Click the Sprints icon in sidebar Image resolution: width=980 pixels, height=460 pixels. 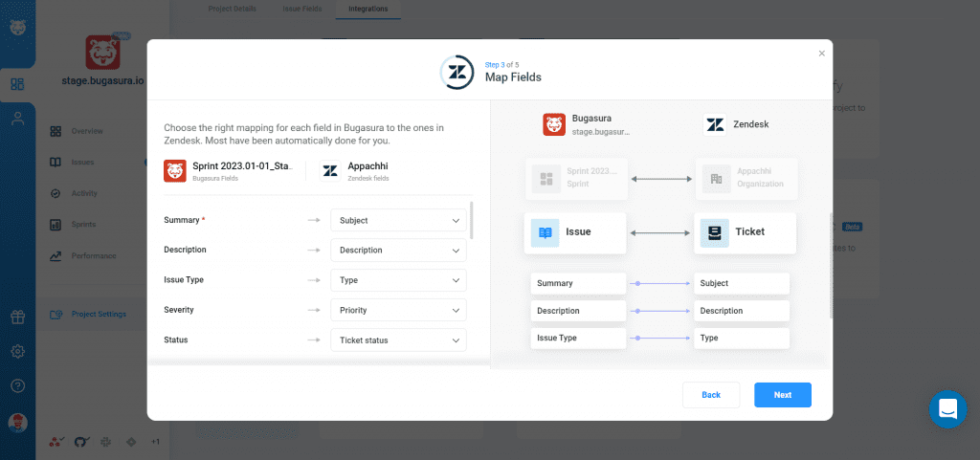point(56,224)
